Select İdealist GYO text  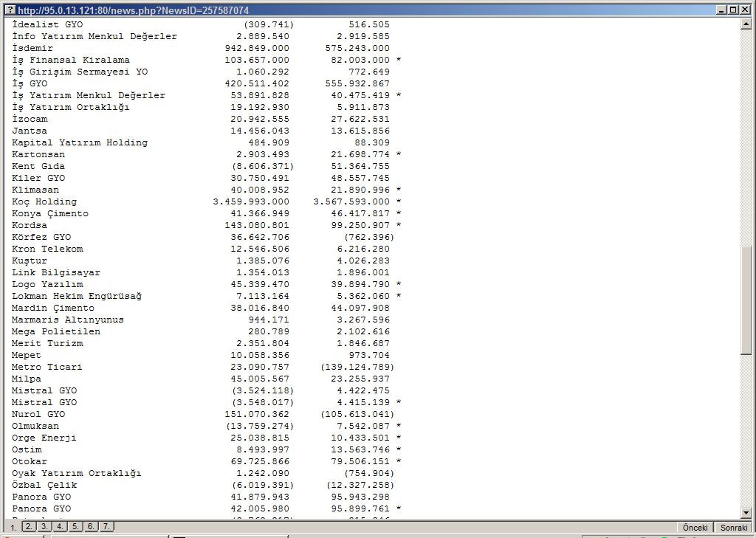point(47,24)
